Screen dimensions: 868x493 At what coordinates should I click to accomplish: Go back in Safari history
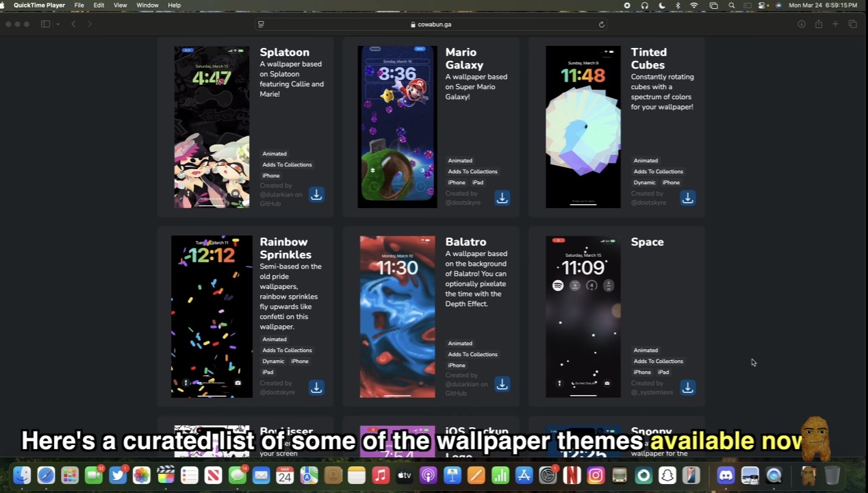(73, 24)
